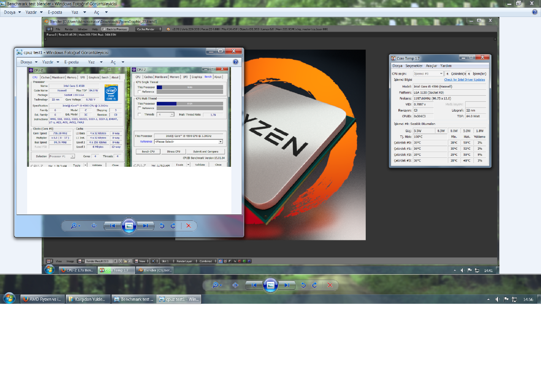Tick the Threads checkbox in CPU-Z Bench
Image resolution: width=541 pixels, height=392 pixels.
pyautogui.click(x=139, y=114)
